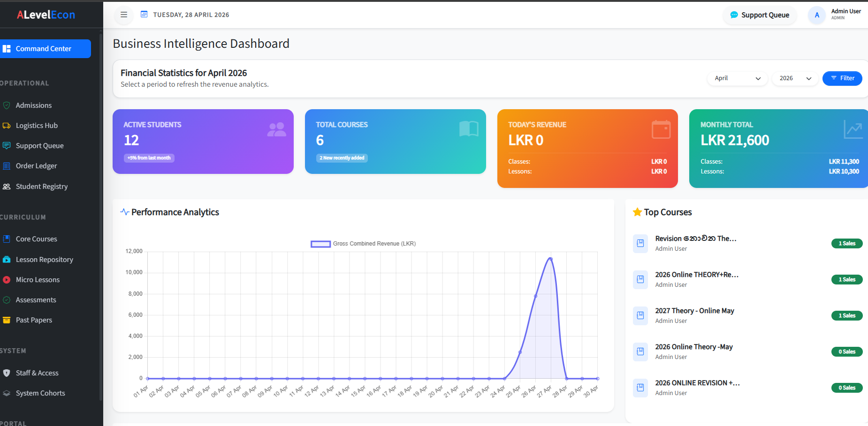
Task: Click the 2027 Theory - Online May icon
Action: click(640, 315)
